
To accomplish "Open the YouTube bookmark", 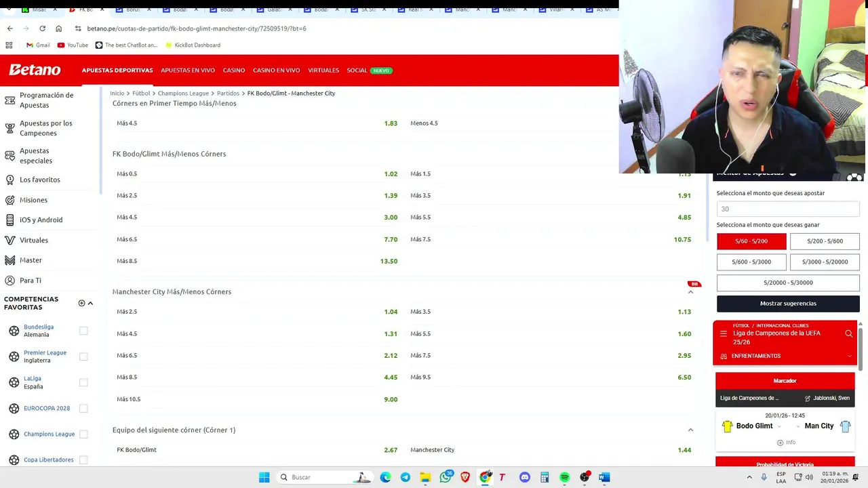I will (x=73, y=45).
